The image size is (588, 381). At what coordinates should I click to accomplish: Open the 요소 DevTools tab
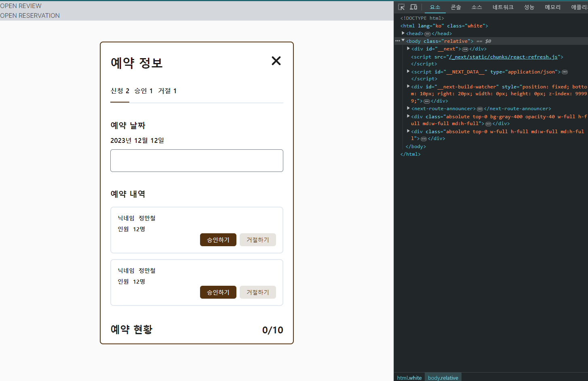(435, 7)
